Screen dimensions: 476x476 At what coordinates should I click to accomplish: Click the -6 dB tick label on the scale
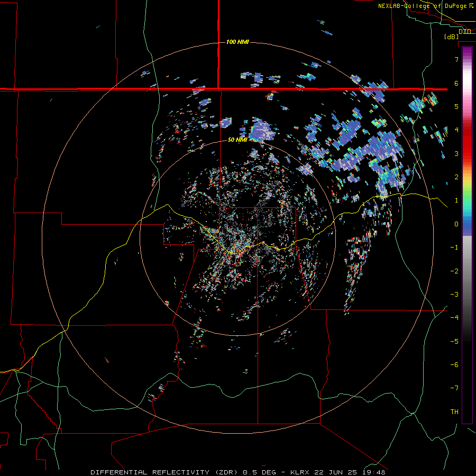click(x=454, y=365)
